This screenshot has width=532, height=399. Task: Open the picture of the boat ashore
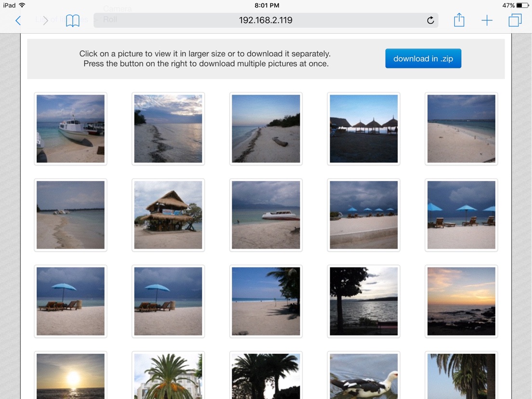coord(70,129)
